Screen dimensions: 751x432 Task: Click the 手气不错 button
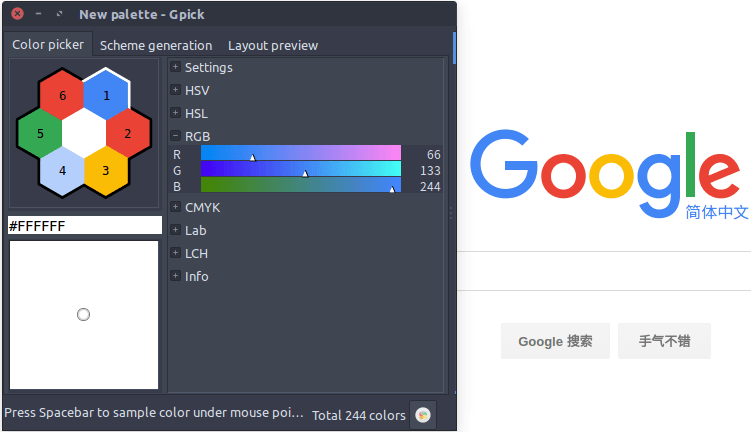[x=664, y=341]
